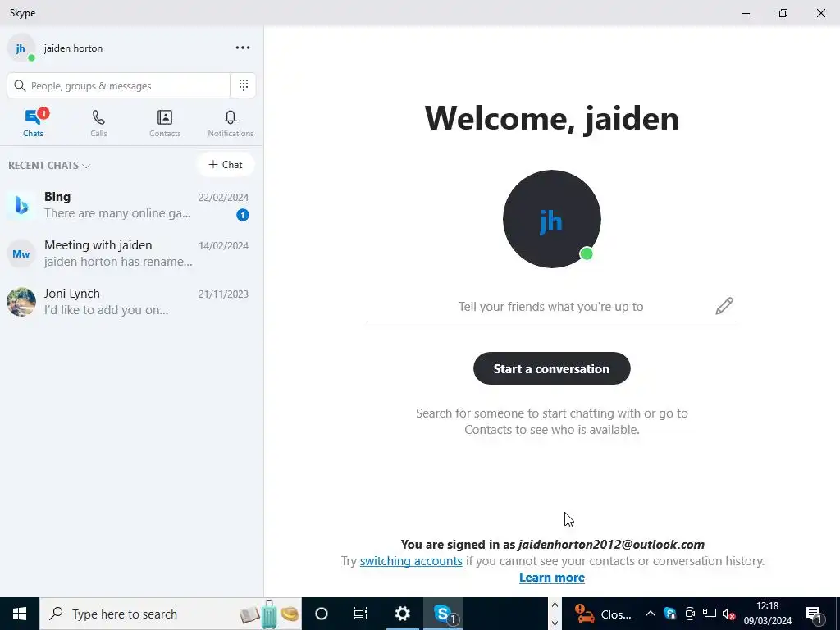Screen dimensions: 840x630
Task: Open the Bing chat avatar
Action: pos(21,205)
